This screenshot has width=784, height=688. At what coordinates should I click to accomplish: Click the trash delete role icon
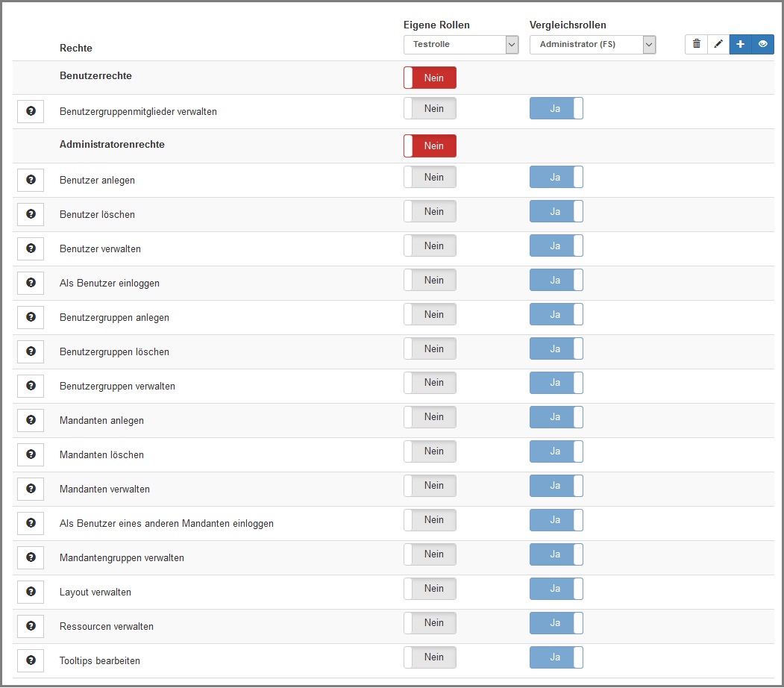[696, 45]
